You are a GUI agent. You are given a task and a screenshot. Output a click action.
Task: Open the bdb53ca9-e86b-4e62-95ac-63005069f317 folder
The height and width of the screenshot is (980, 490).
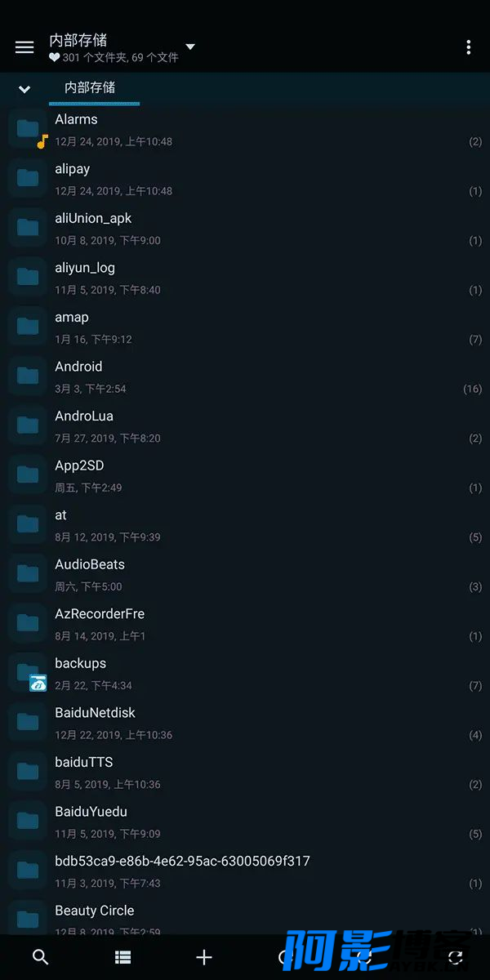245,871
